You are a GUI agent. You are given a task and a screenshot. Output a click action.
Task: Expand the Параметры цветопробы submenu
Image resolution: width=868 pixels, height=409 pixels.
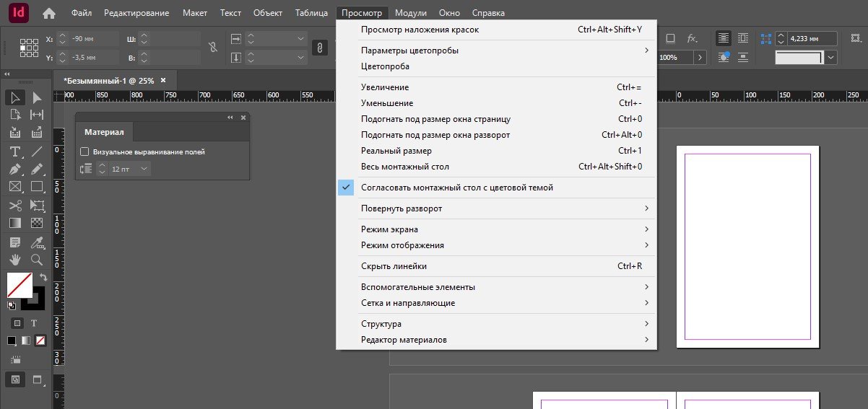click(496, 50)
